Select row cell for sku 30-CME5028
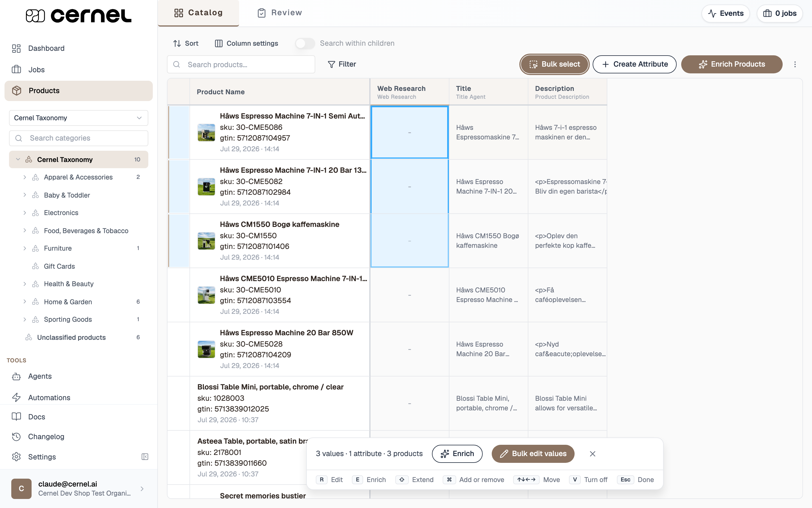This screenshot has width=812, height=508. tap(179, 349)
